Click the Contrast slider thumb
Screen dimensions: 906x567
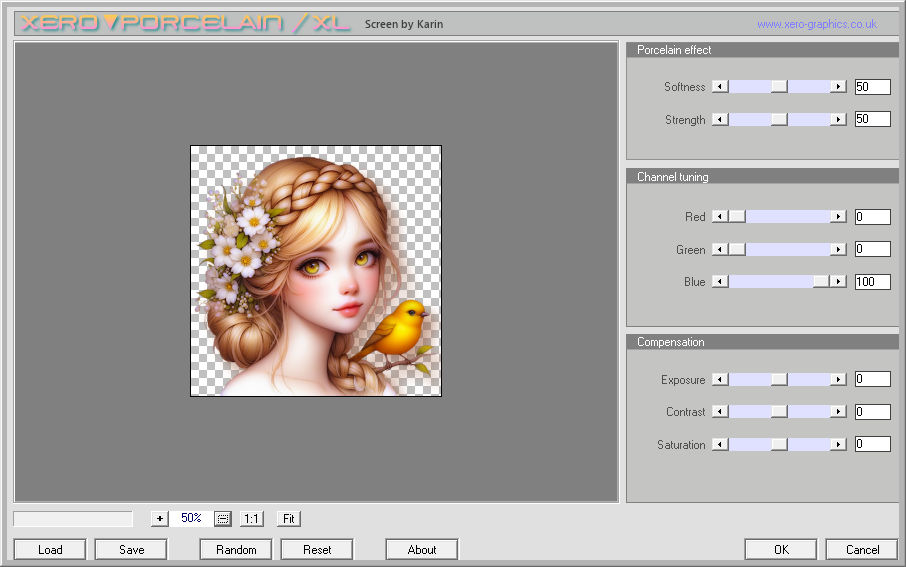click(779, 412)
